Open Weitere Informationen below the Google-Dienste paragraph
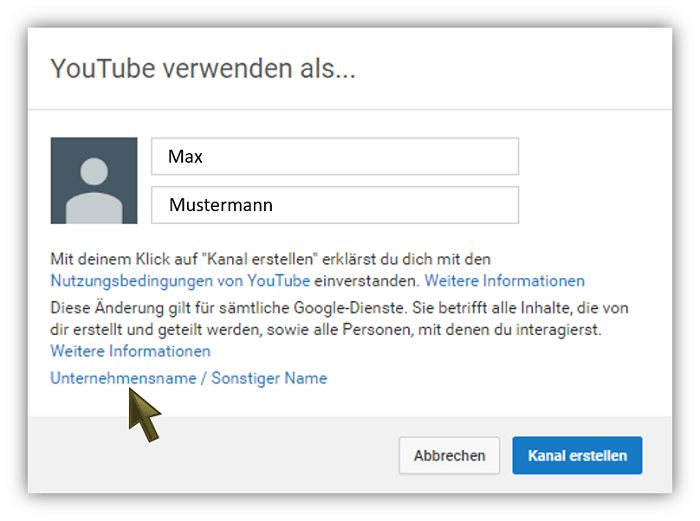This screenshot has height=521, width=700. point(130,351)
